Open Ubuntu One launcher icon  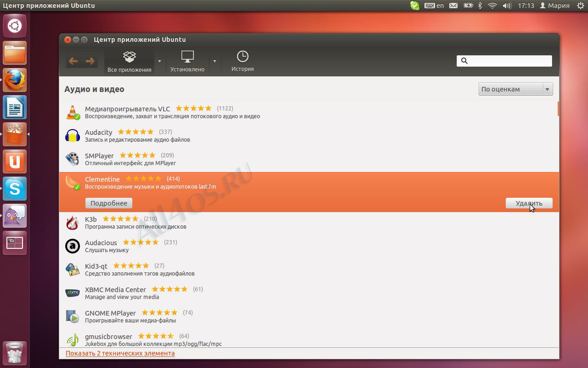pos(15,161)
